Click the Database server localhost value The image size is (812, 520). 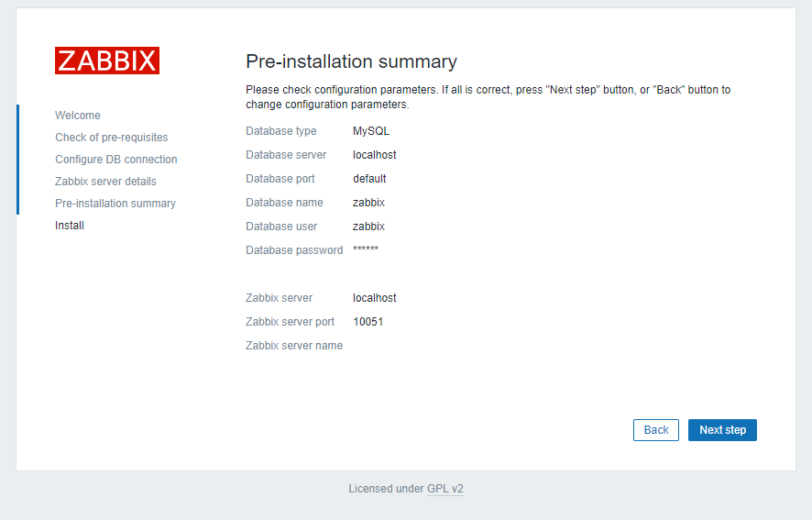tap(375, 155)
